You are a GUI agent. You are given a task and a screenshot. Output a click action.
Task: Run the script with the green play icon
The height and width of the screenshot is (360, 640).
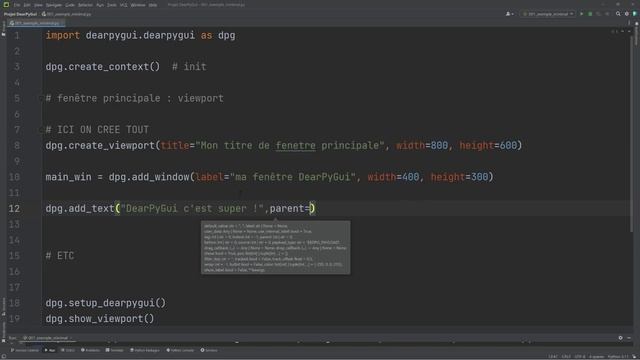click(582, 14)
